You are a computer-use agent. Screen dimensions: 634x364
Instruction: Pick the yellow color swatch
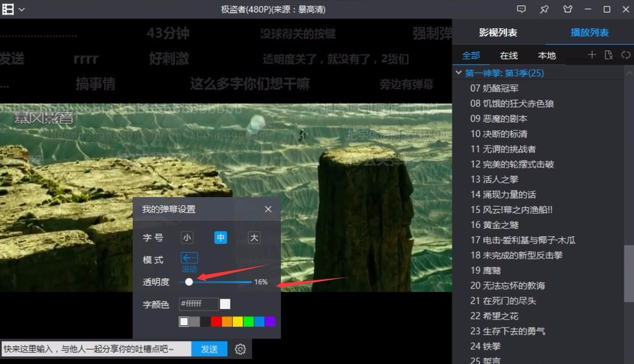point(238,322)
